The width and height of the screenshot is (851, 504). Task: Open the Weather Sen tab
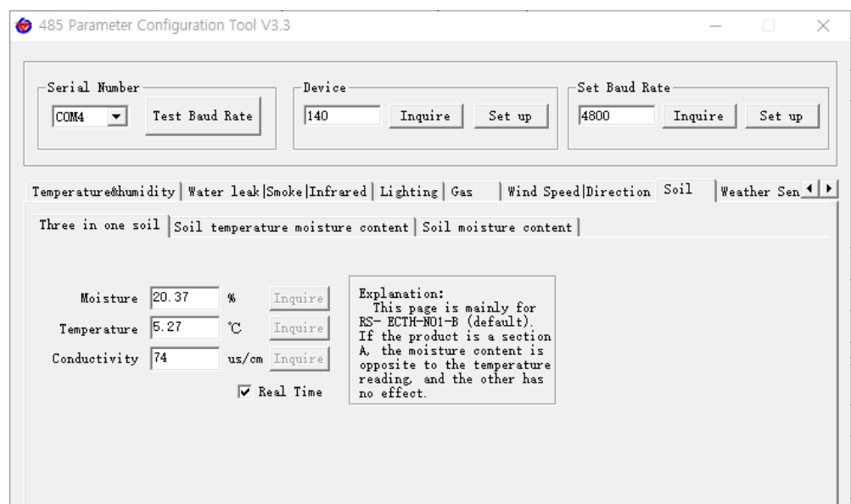(x=759, y=192)
